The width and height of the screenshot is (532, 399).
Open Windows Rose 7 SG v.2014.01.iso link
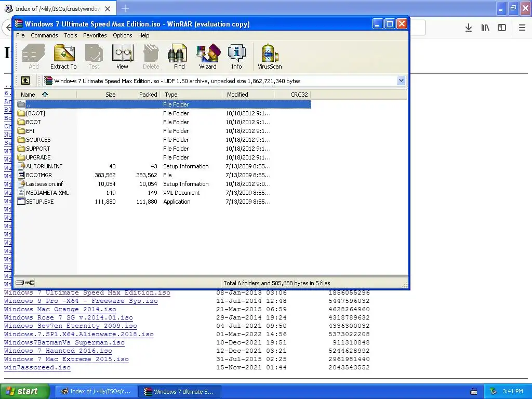point(68,317)
